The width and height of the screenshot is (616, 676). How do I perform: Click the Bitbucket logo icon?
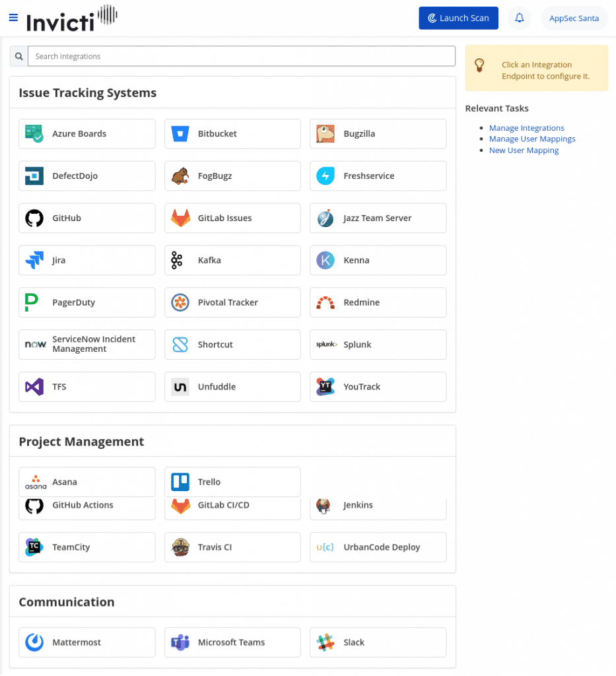tap(180, 133)
